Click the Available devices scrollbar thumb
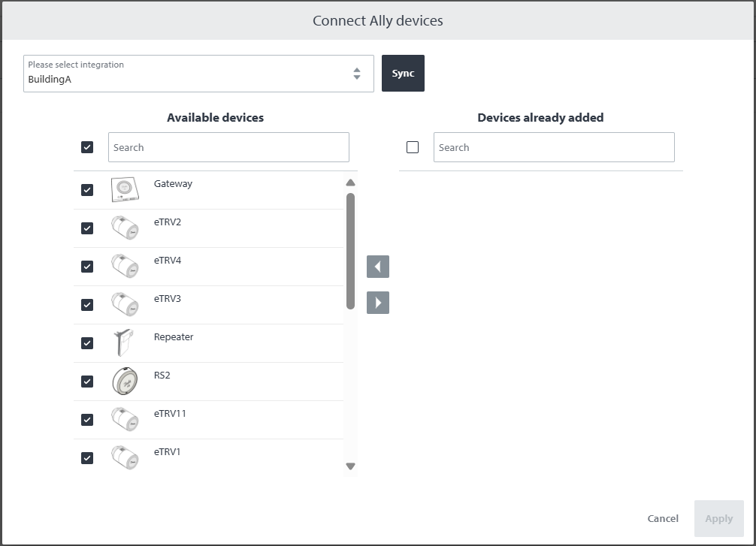 point(350,250)
